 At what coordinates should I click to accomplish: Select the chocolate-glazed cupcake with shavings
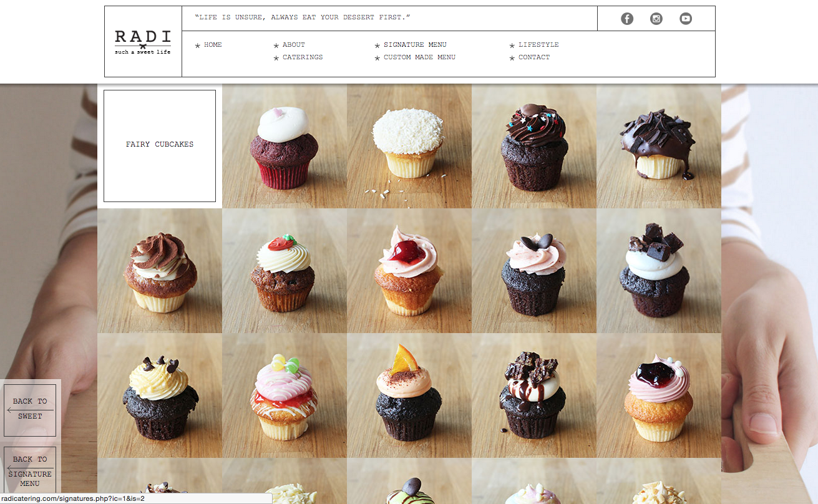click(659, 146)
